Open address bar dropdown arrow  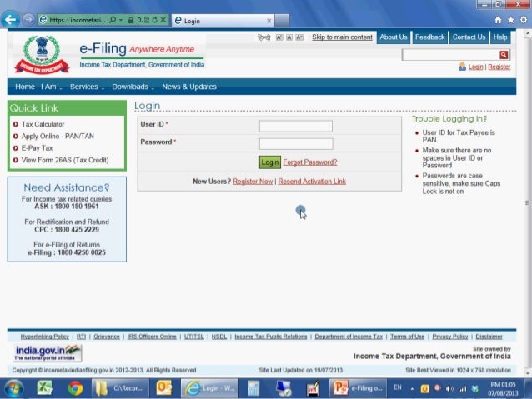(x=121, y=20)
